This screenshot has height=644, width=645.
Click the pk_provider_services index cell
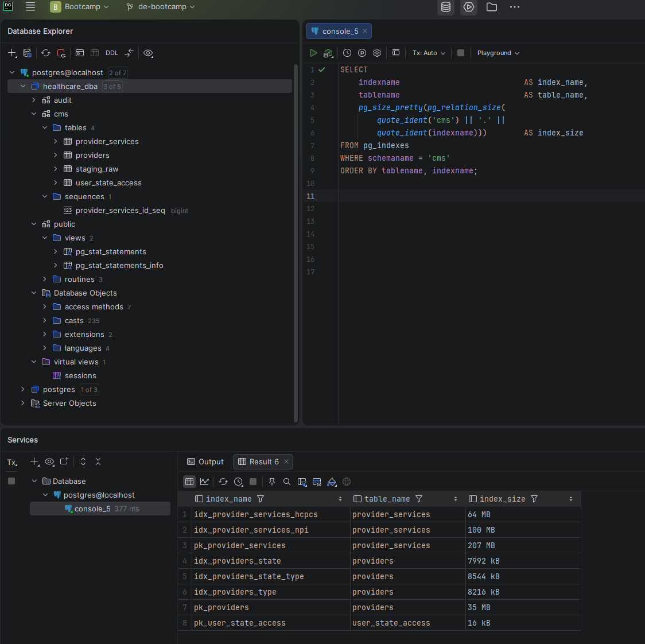pos(271,546)
